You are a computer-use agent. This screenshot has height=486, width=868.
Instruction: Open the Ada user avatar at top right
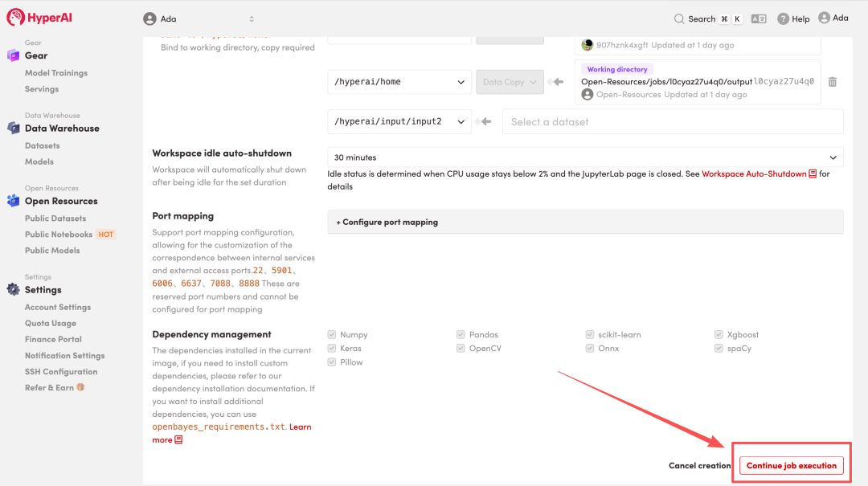(x=824, y=18)
